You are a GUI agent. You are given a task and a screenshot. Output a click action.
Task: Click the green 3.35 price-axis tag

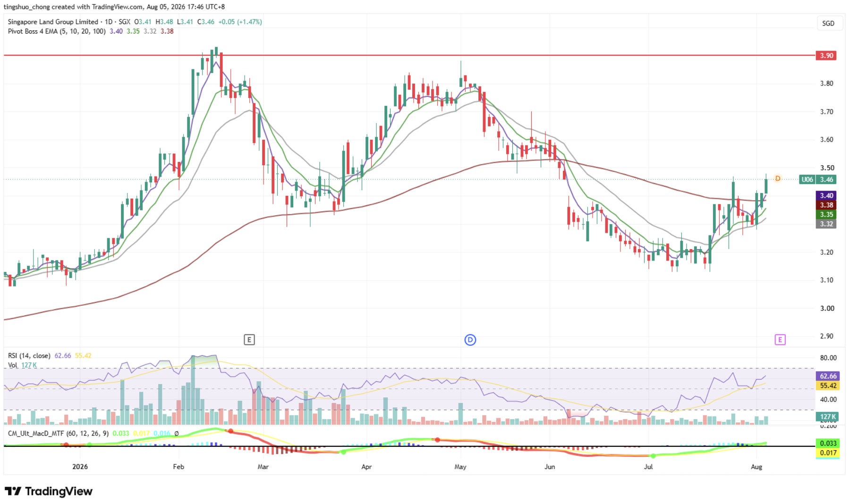point(826,214)
